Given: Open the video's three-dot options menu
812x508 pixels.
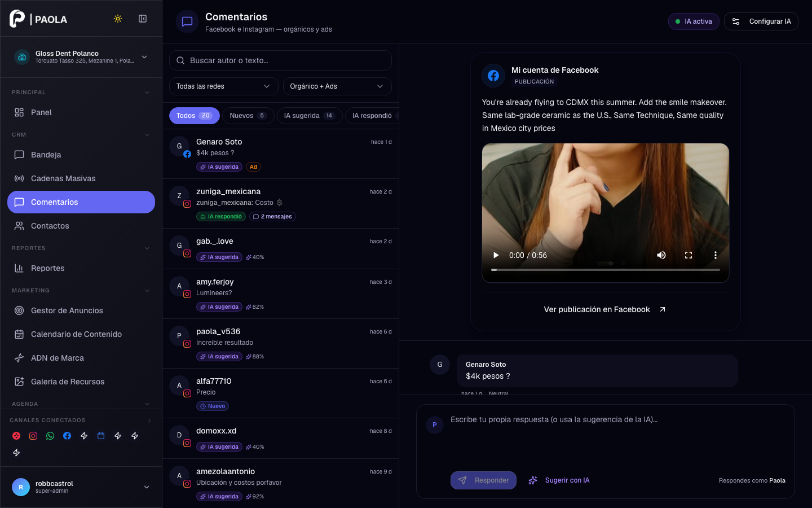Looking at the screenshot, I should (x=716, y=255).
